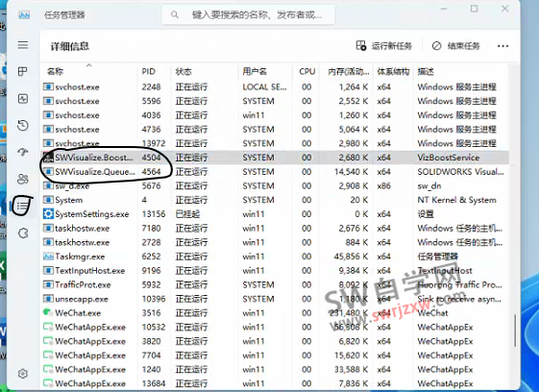Click the WeChat.exe process icon
Screen dimensions: 539x392
tap(48, 312)
